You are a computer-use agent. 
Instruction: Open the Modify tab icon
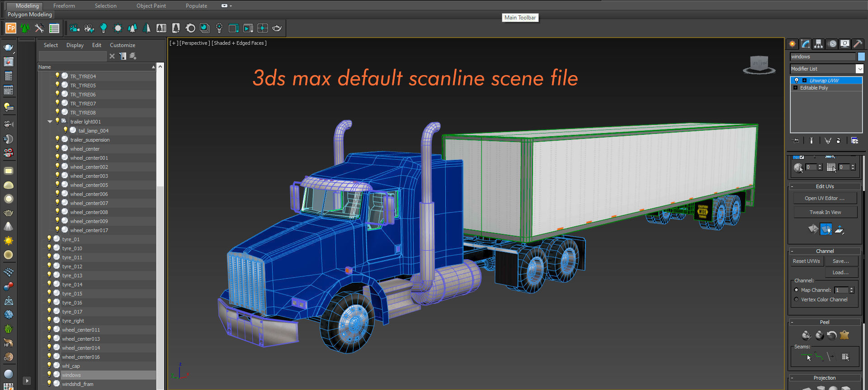coord(805,44)
